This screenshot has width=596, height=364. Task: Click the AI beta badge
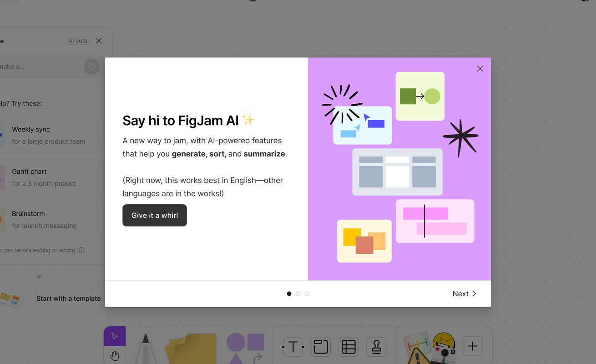coord(78,40)
